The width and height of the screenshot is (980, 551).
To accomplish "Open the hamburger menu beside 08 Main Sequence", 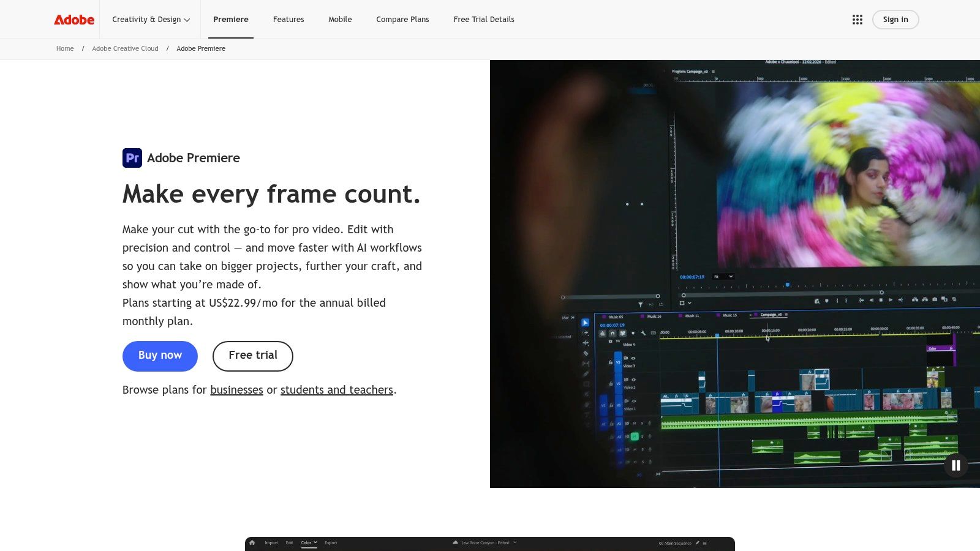I will point(704,543).
